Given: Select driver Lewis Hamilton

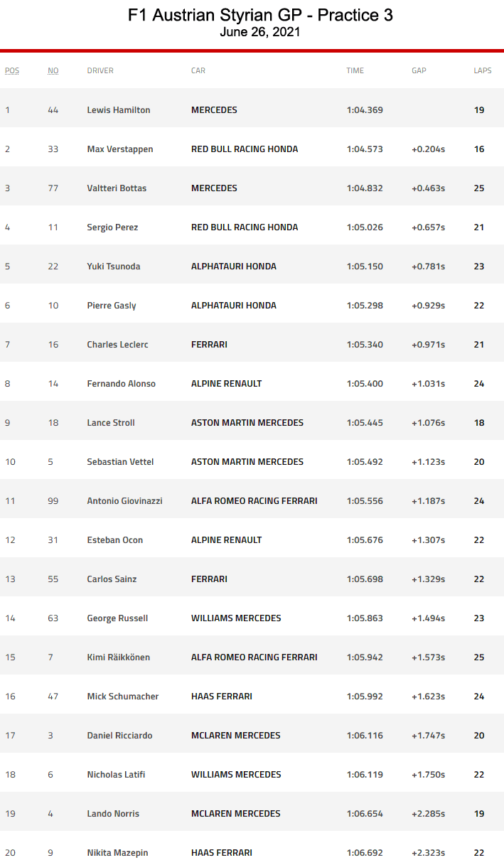Looking at the screenshot, I should (119, 110).
